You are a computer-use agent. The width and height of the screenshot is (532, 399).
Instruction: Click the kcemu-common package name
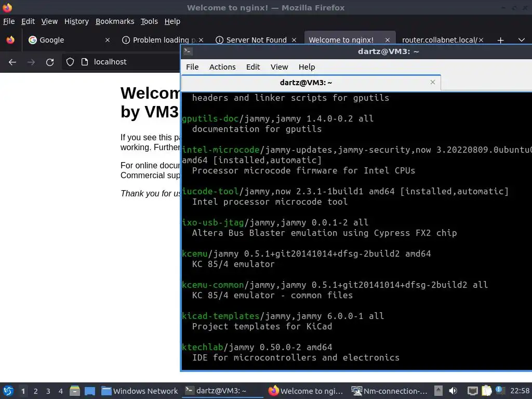pos(213,285)
